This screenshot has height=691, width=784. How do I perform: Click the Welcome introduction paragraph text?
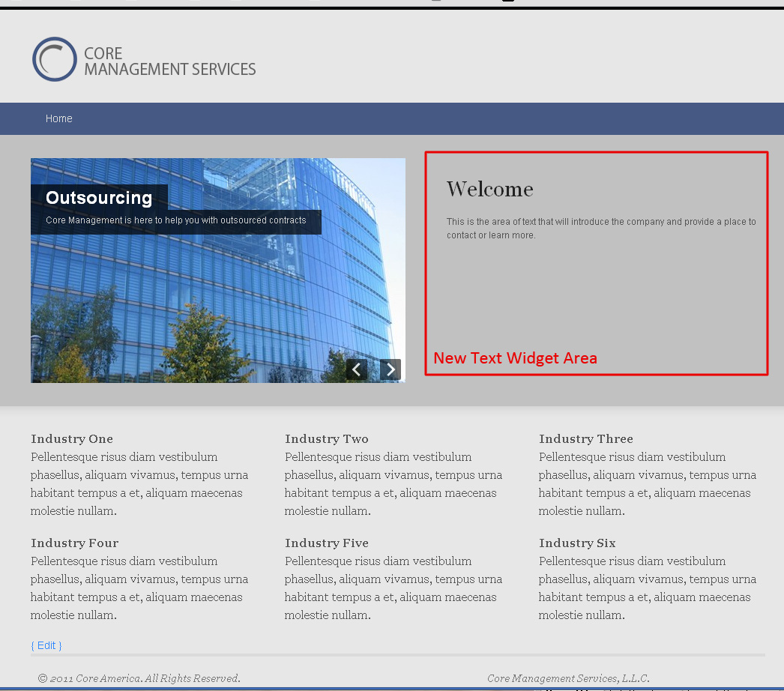click(600, 229)
